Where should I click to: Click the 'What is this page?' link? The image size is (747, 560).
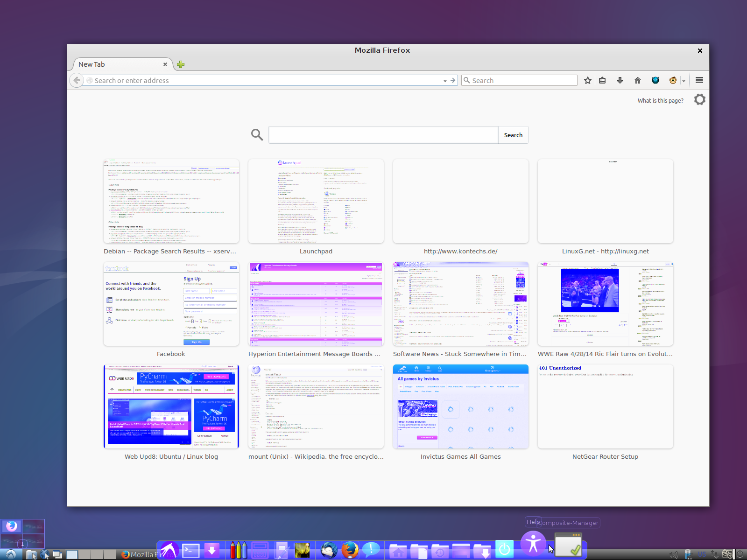[x=660, y=100]
